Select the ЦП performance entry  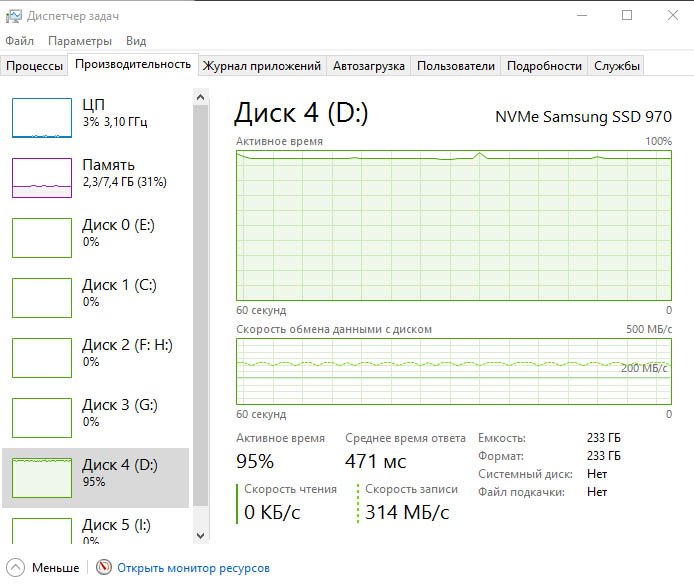(95, 118)
